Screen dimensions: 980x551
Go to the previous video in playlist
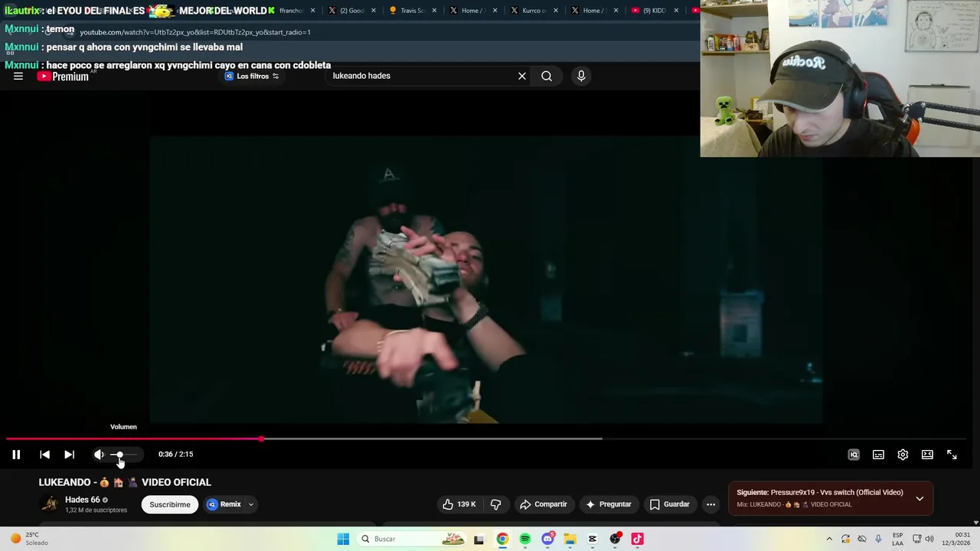click(44, 455)
